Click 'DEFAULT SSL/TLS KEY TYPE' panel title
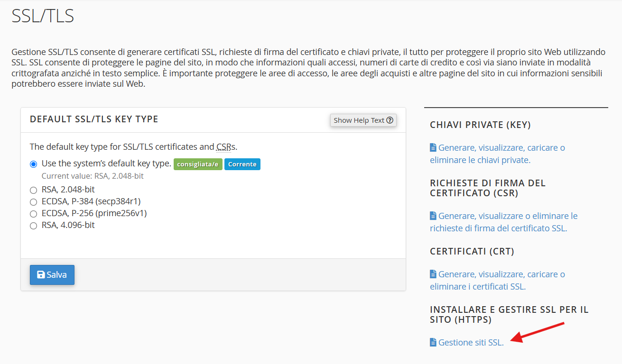 pyautogui.click(x=94, y=119)
